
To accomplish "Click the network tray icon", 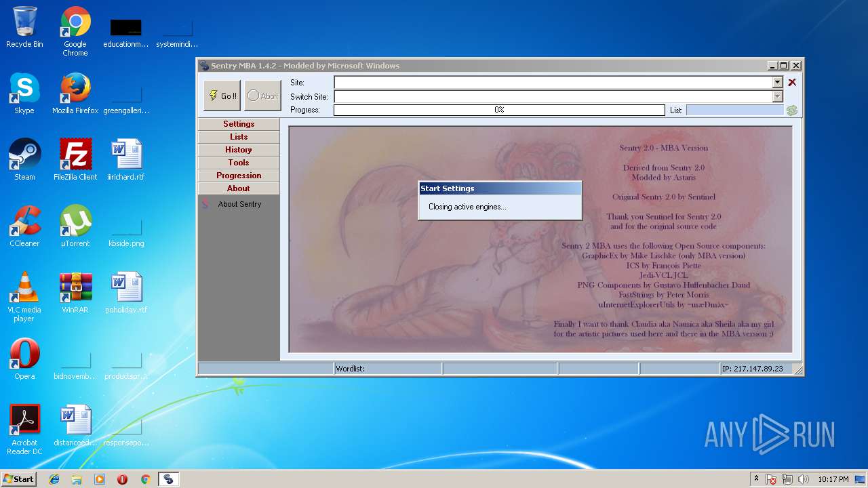I will (x=787, y=479).
